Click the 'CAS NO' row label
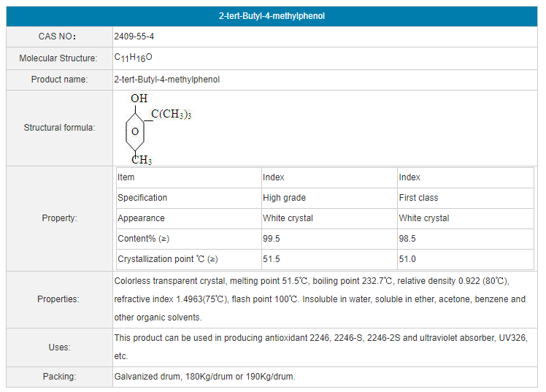546x392 pixels. [58, 36]
